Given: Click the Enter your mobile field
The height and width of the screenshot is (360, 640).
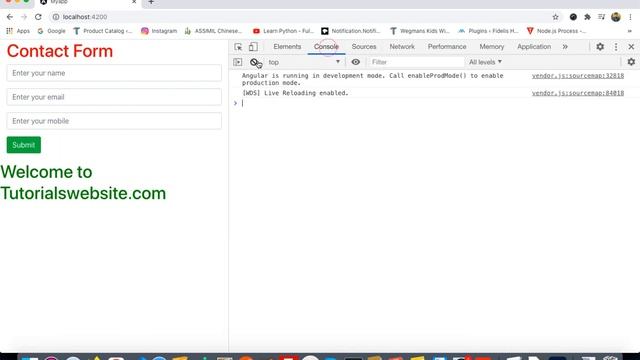Looking at the screenshot, I should pyautogui.click(x=114, y=121).
